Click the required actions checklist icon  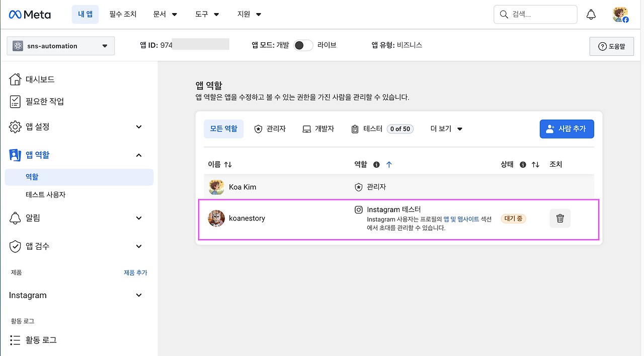[15, 101]
